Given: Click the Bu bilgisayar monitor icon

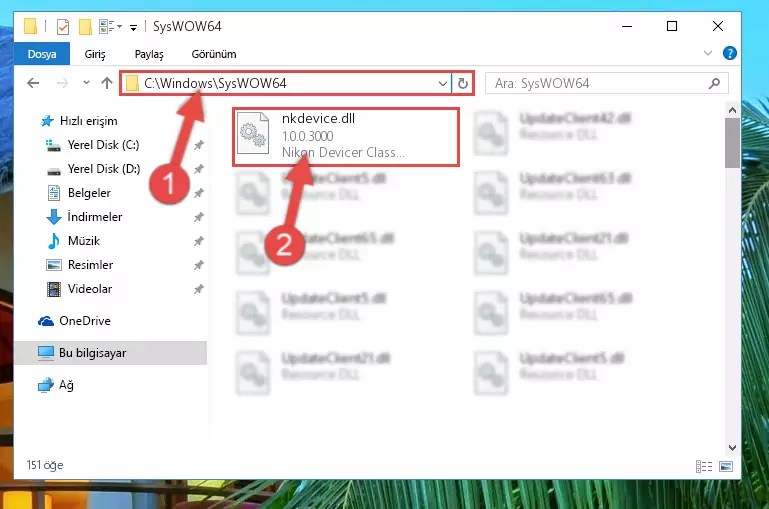Looking at the screenshot, I should (46, 353).
